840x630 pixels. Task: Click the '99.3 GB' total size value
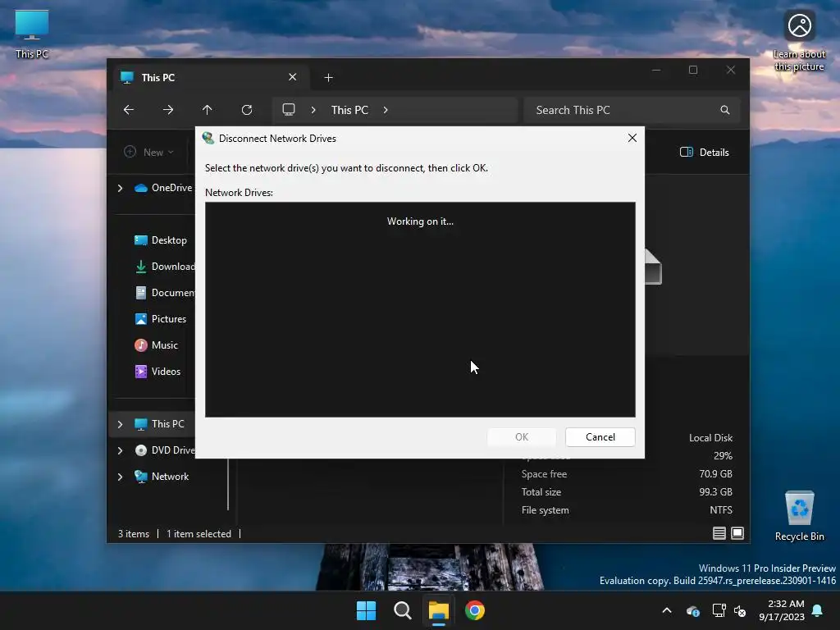[x=715, y=492]
